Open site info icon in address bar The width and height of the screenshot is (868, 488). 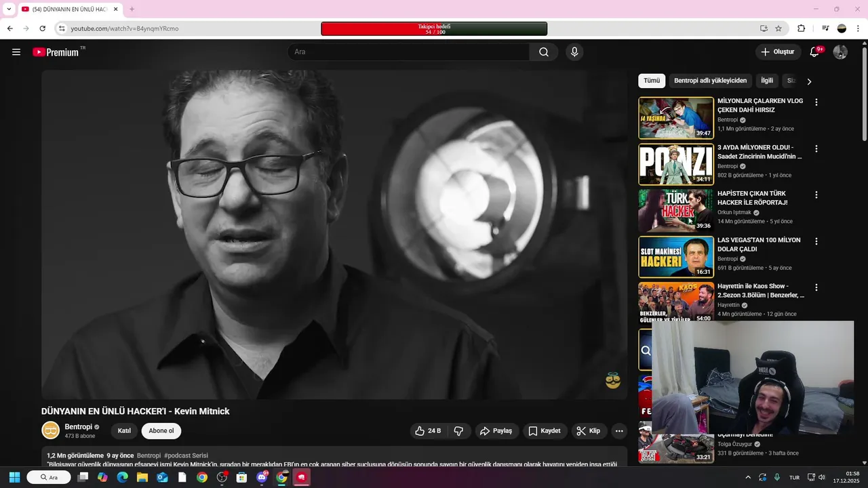(x=62, y=28)
